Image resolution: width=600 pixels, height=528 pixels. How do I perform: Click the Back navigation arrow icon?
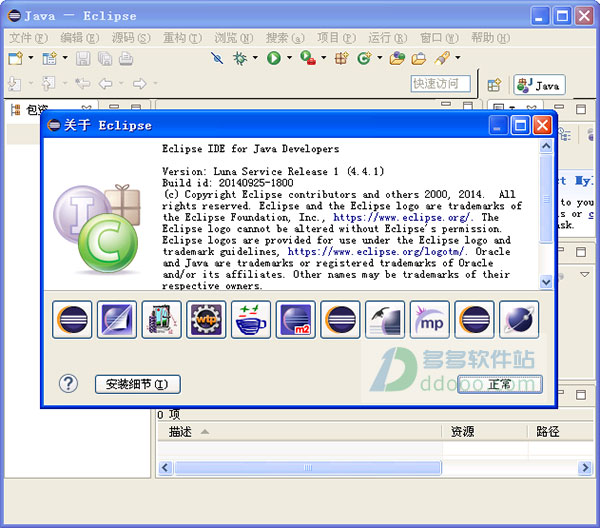pos(105,83)
